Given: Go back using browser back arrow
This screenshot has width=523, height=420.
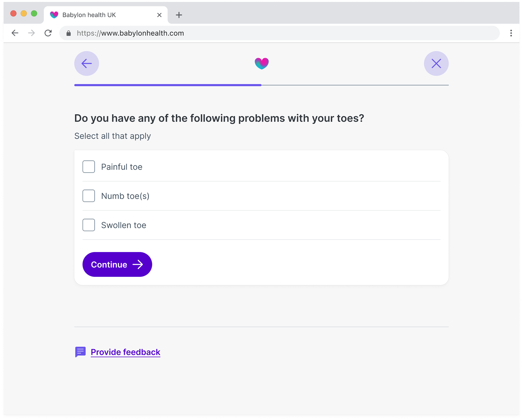Looking at the screenshot, I should coord(15,33).
